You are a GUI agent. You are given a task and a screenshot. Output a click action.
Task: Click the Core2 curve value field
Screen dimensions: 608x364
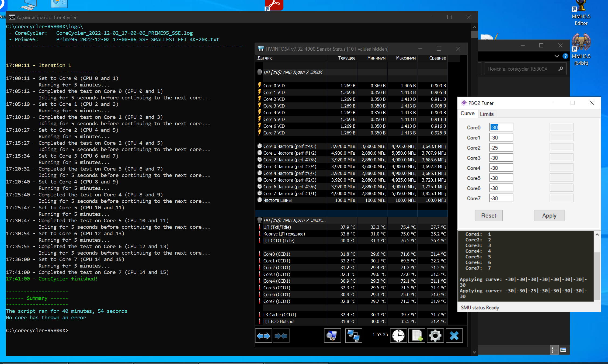tap(501, 148)
